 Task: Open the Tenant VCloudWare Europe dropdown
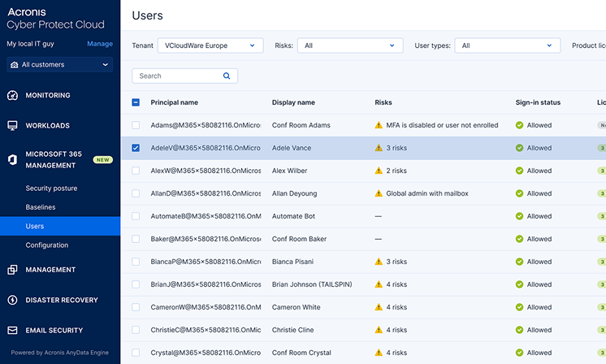click(210, 45)
